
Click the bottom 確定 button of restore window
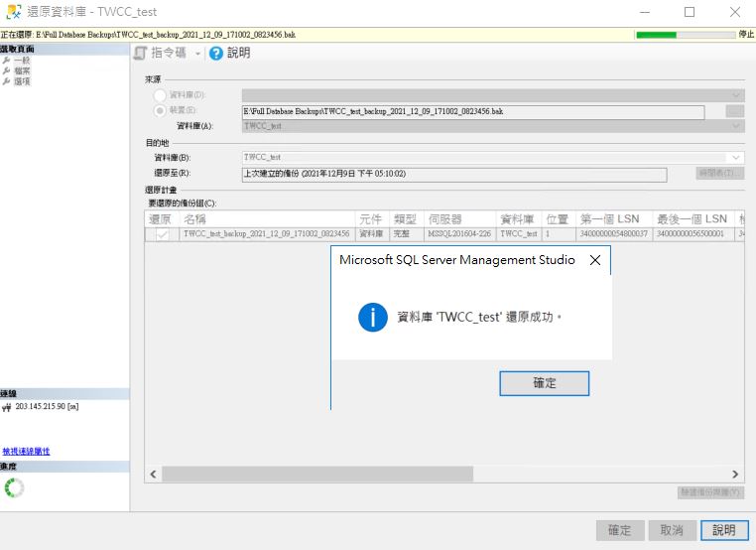click(x=619, y=531)
